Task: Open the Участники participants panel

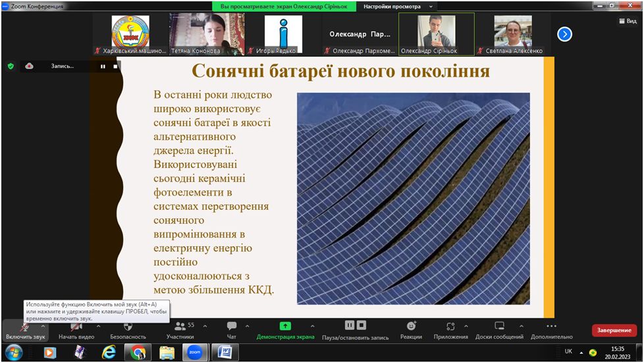Action: (180, 331)
